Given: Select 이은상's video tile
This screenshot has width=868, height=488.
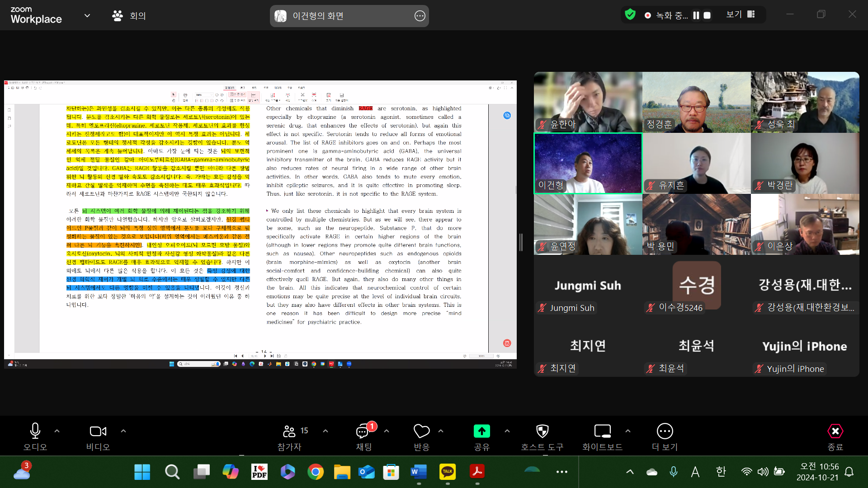Looking at the screenshot, I should (805, 224).
